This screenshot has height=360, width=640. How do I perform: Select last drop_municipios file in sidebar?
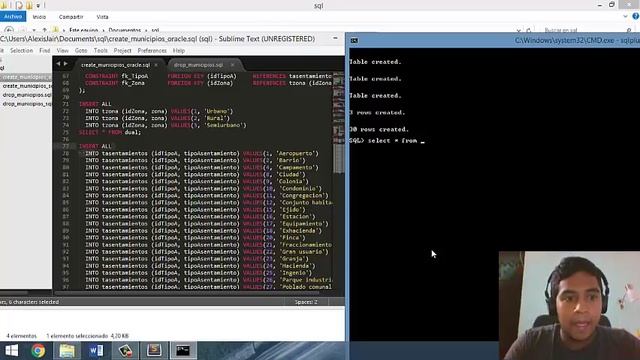point(26,104)
